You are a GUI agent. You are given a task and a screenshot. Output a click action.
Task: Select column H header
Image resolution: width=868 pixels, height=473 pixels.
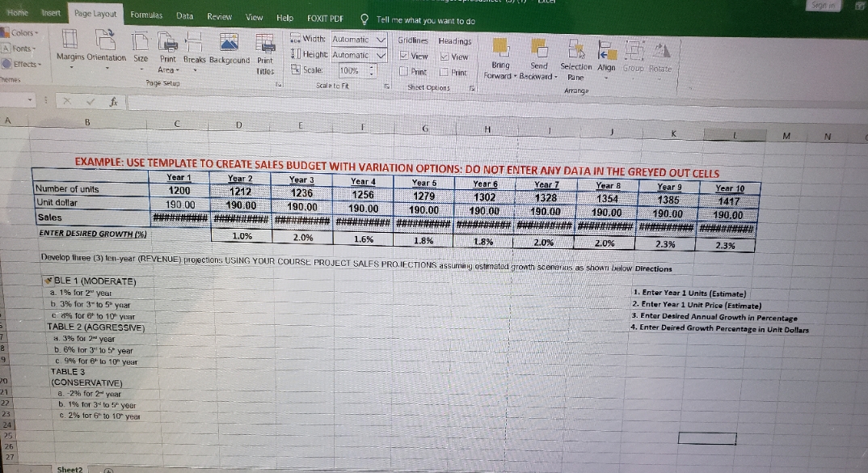click(487, 129)
